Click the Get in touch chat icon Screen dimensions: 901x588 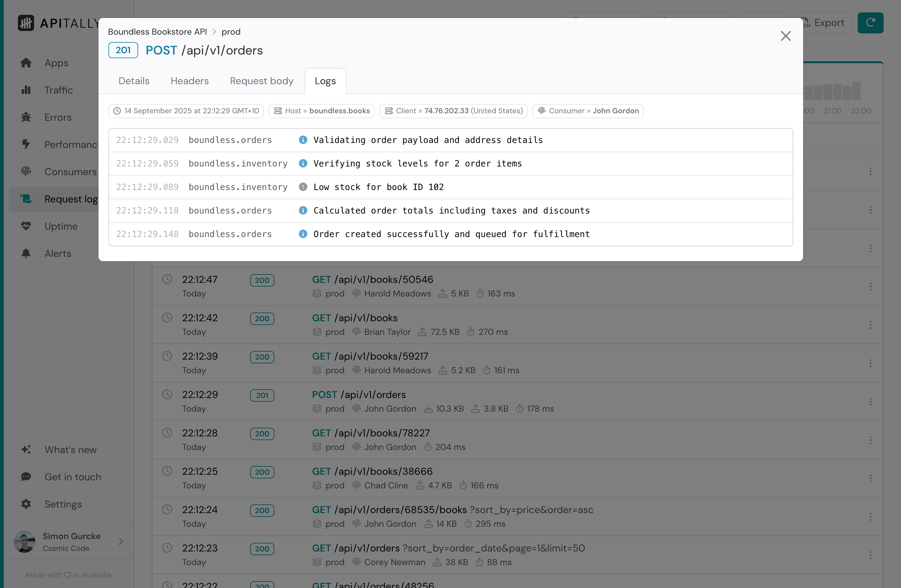26,477
